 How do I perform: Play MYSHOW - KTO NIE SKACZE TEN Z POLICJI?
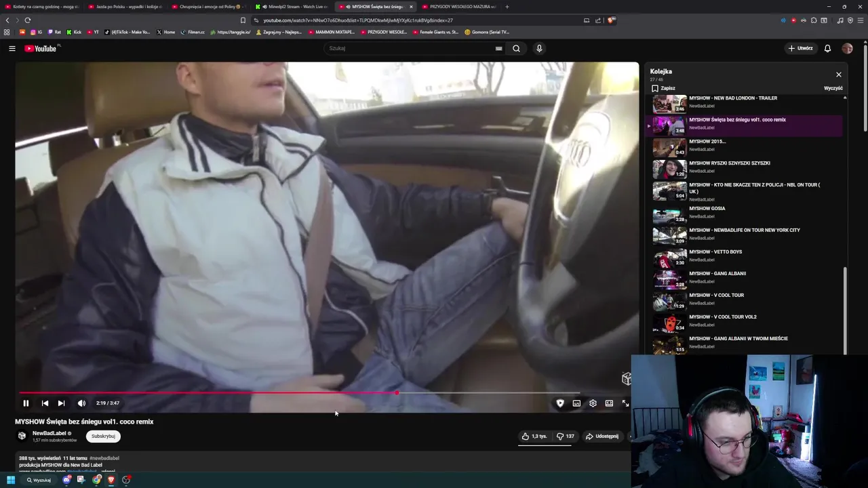click(x=745, y=191)
